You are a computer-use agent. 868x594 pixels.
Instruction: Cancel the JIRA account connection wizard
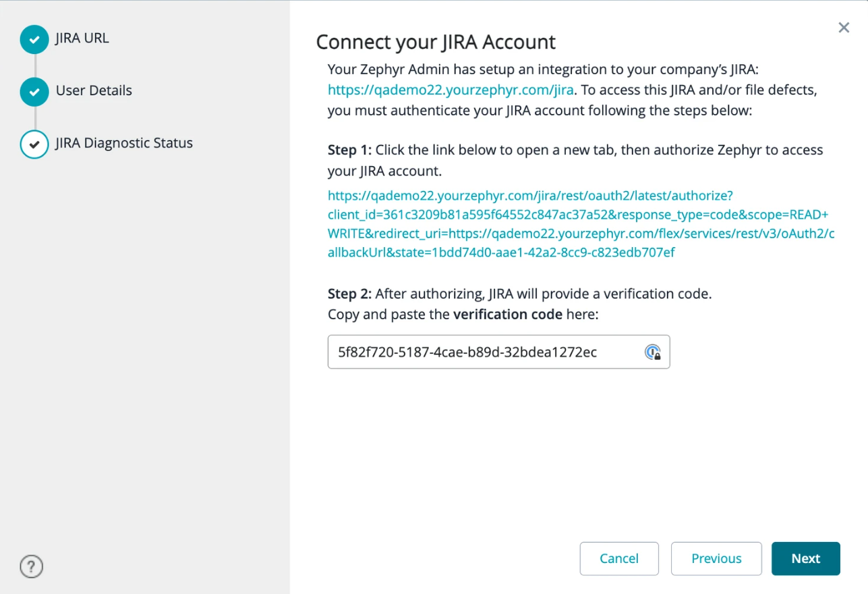click(618, 558)
